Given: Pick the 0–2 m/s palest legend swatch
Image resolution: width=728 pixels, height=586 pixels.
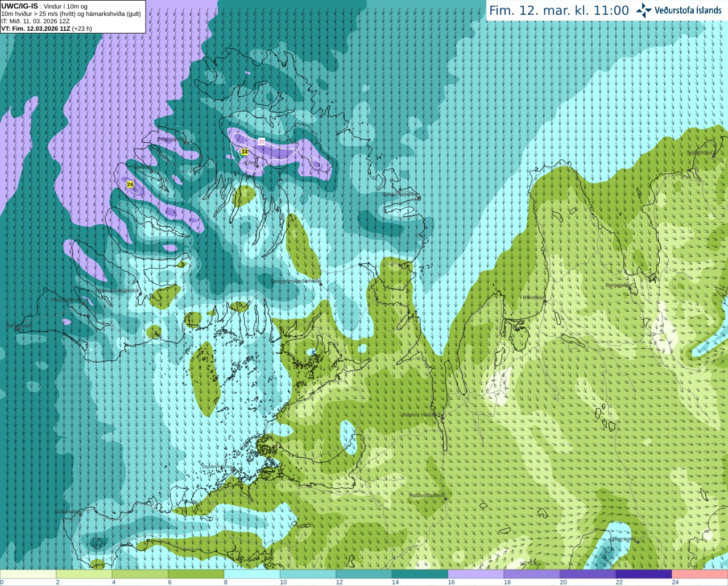Looking at the screenshot, I should click(28, 574).
